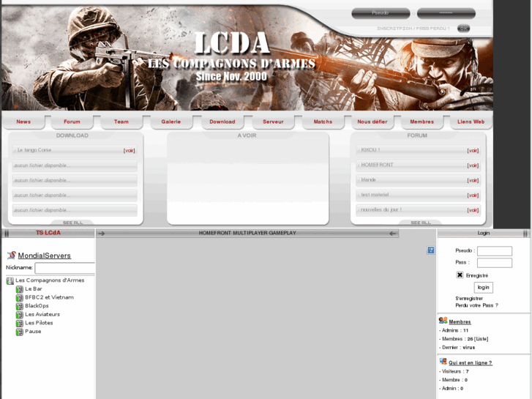Open the Forum menu tab

[x=72, y=122]
